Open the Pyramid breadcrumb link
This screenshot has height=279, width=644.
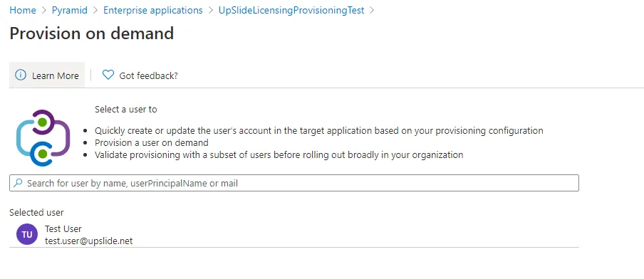(x=69, y=10)
